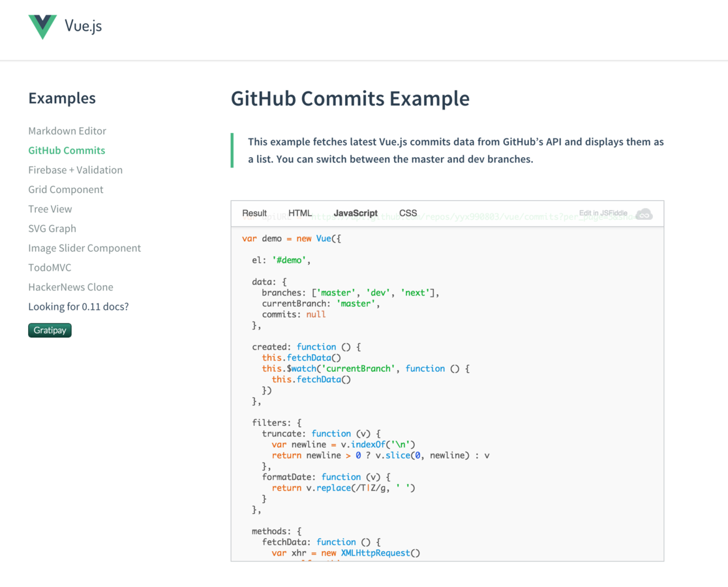Go to the Grid Component example
The height and width of the screenshot is (587, 728).
tap(66, 189)
